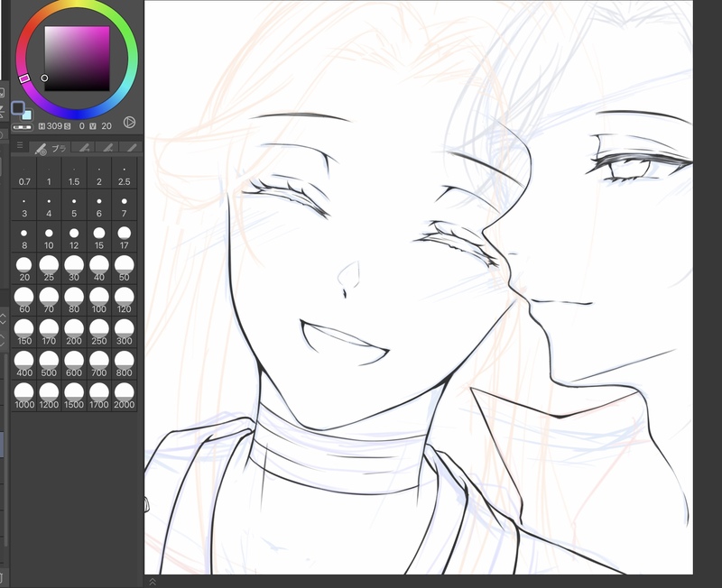Select the transparent color bar
Viewport: 722px width, 588px height.
pos(22,127)
